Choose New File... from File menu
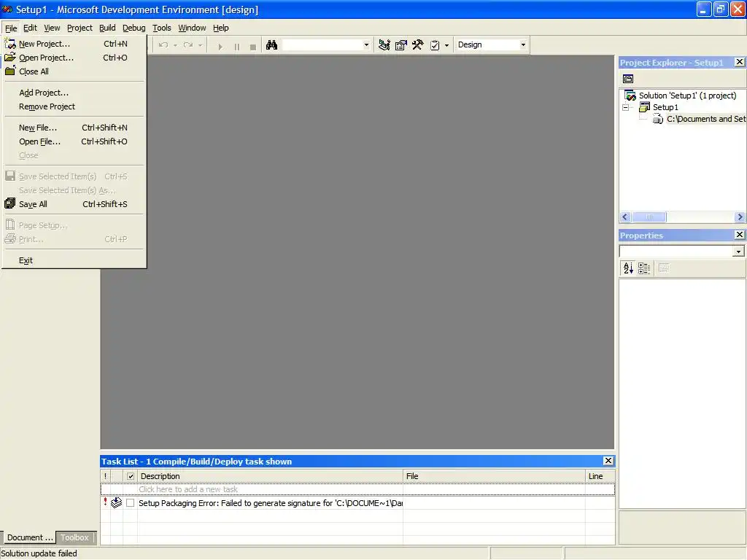747x560 pixels. click(x=74, y=128)
